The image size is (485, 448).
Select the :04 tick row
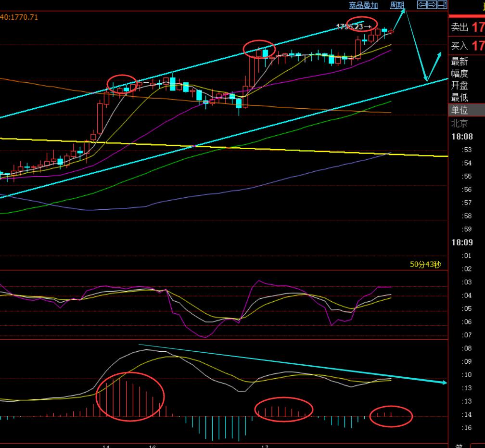(467, 295)
